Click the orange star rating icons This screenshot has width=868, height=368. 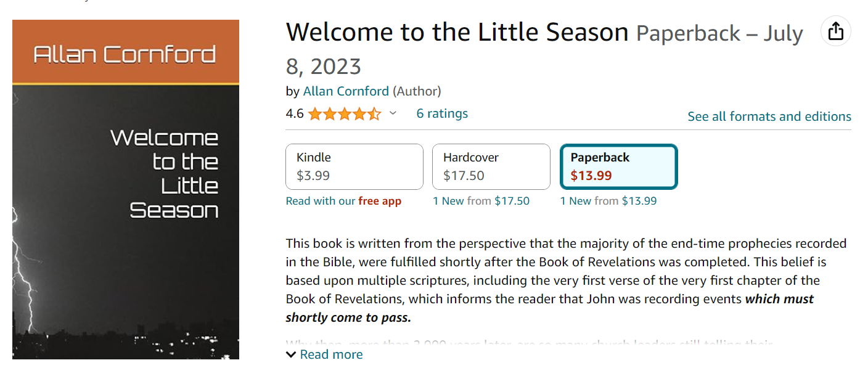coord(345,114)
